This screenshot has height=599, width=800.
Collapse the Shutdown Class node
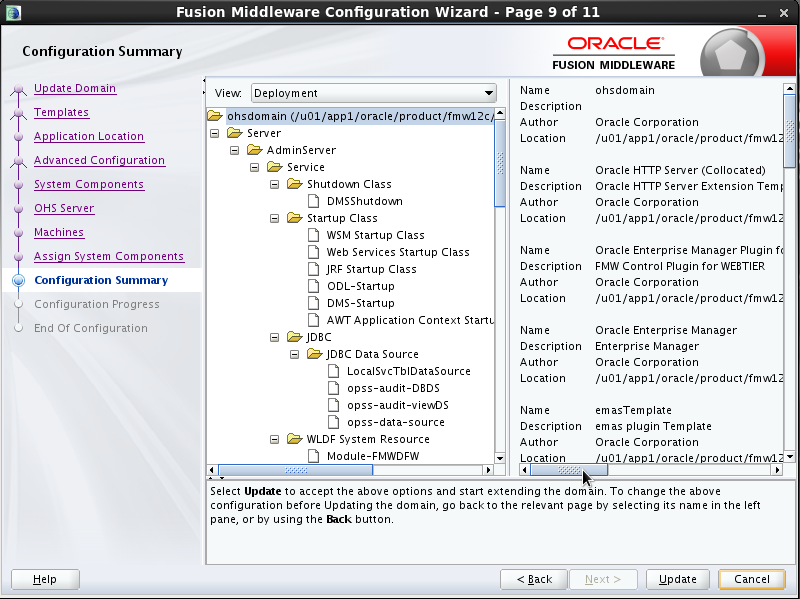click(274, 184)
